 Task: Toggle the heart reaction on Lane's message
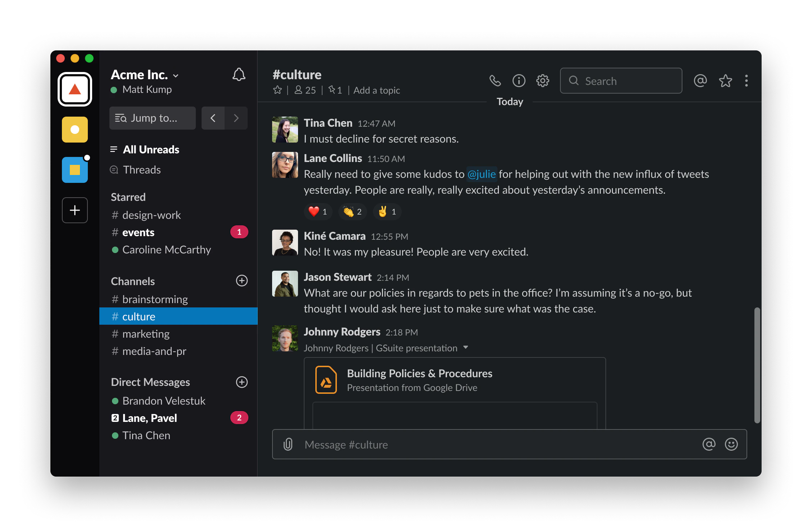318,212
